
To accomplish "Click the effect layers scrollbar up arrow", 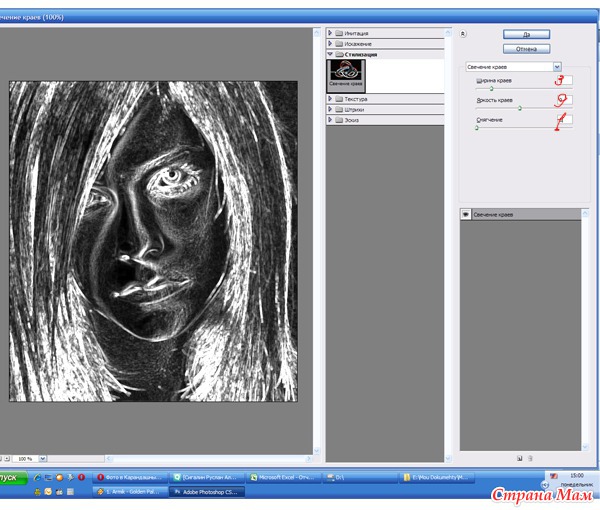I will (585, 213).
